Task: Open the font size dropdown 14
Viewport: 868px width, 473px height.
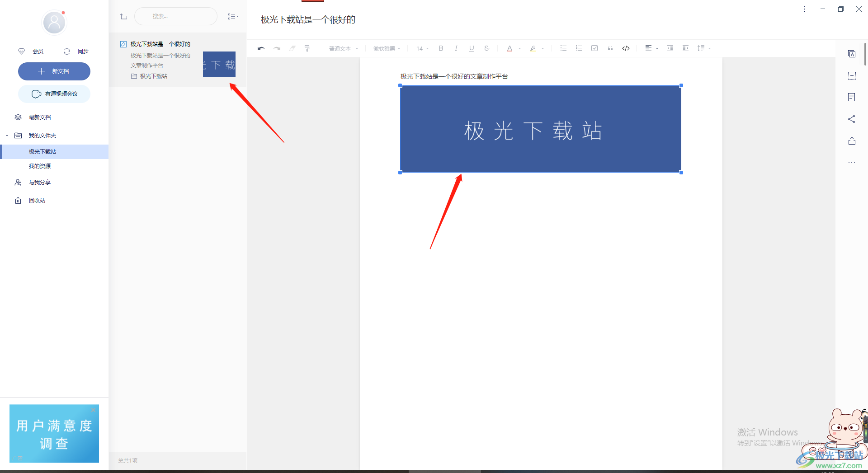Action: [422, 48]
